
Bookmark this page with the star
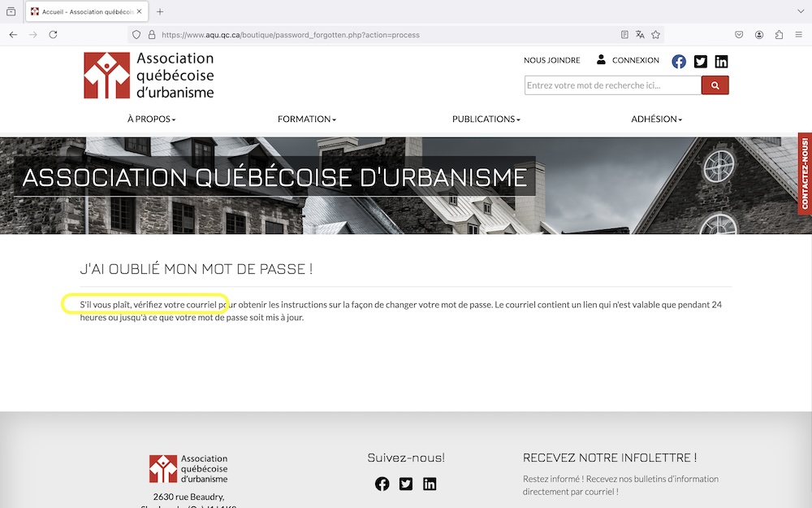click(x=655, y=35)
